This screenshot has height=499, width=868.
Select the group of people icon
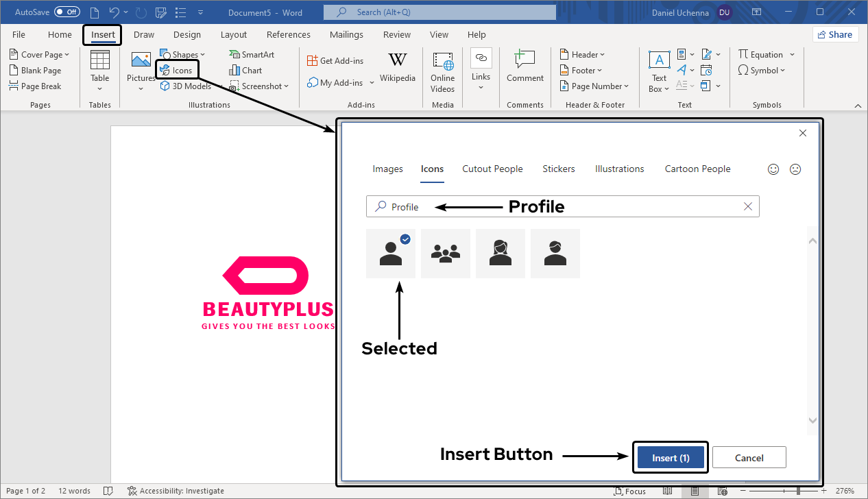point(446,254)
